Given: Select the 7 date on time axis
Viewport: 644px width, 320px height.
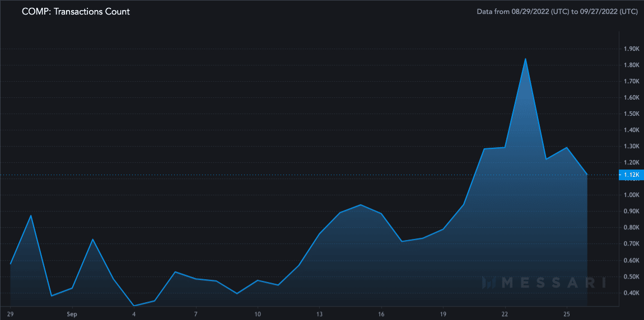Looking at the screenshot, I should pos(195,314).
